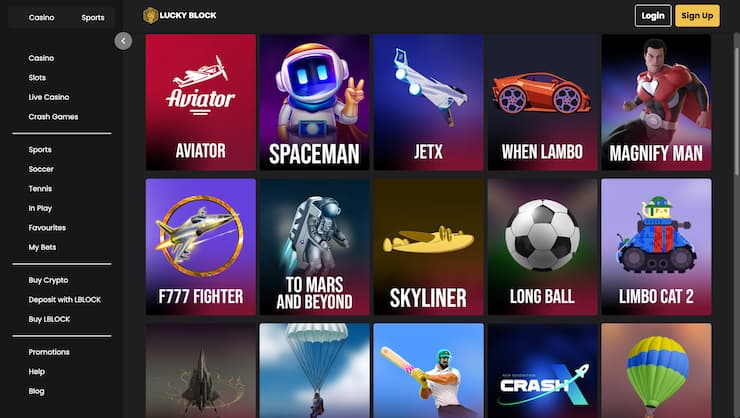The width and height of the screenshot is (740, 418).
Task: Click the page vertical scrollbar
Action: [737, 104]
